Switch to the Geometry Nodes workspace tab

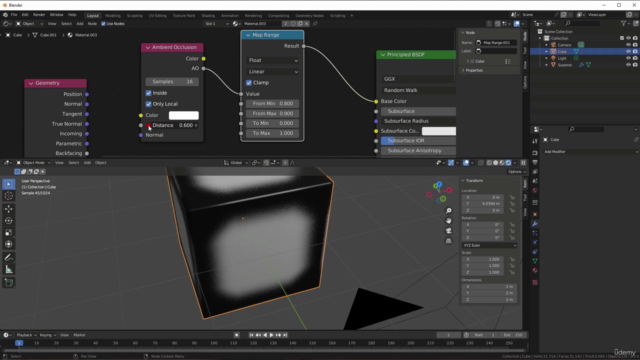[309, 16]
